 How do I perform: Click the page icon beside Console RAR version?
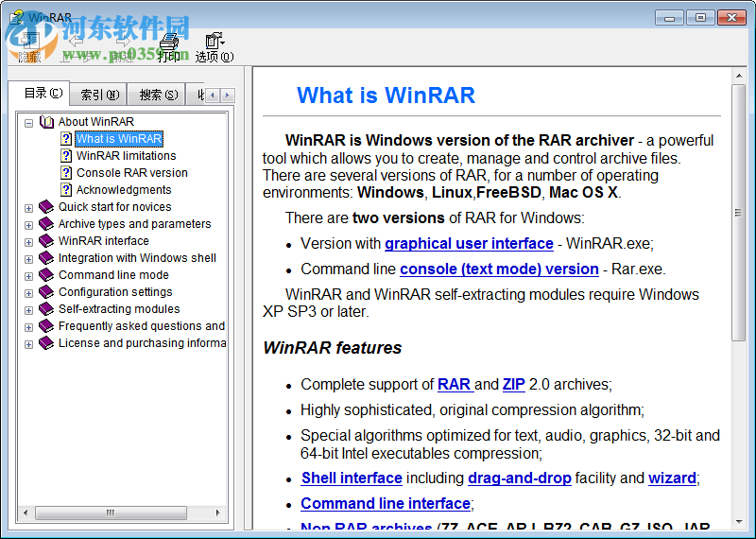click(x=66, y=173)
